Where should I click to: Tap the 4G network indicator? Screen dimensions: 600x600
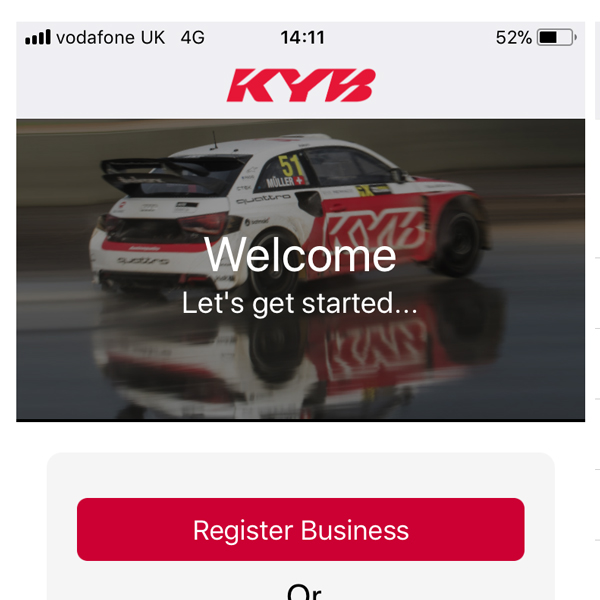point(192,38)
